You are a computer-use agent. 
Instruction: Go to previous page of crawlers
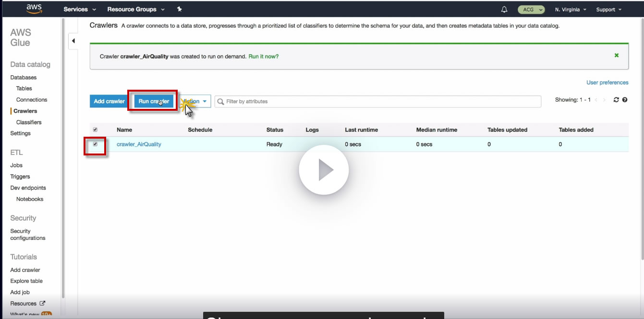point(596,100)
